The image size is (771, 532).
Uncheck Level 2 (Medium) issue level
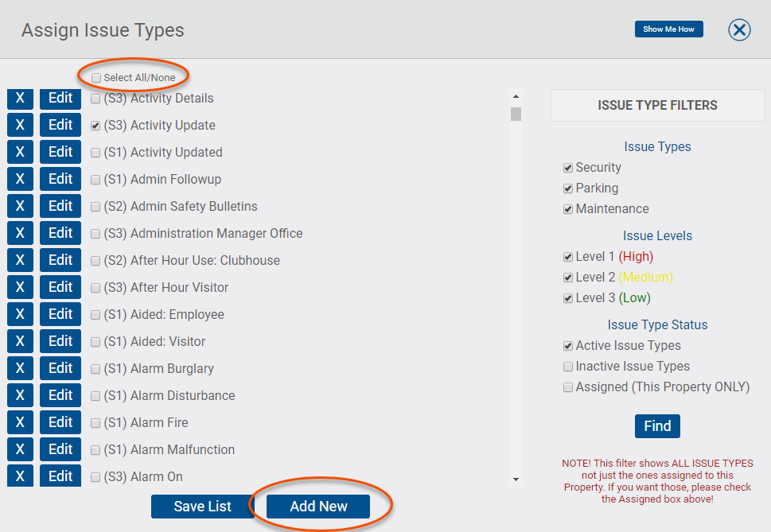coord(568,277)
